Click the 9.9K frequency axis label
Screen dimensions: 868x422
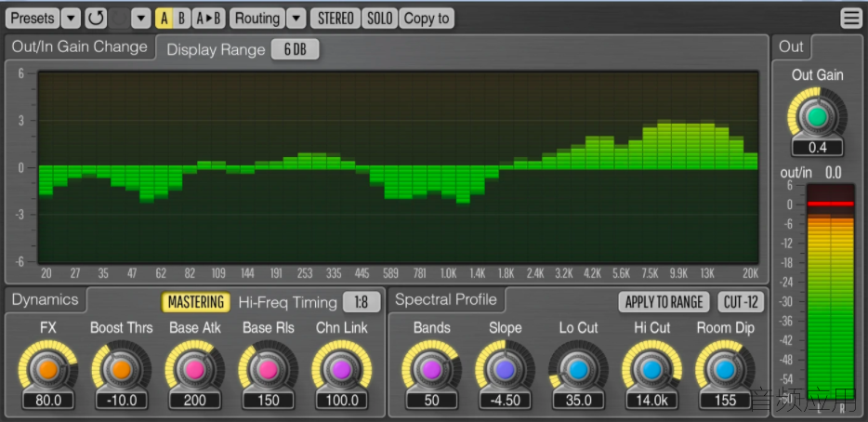click(x=678, y=273)
